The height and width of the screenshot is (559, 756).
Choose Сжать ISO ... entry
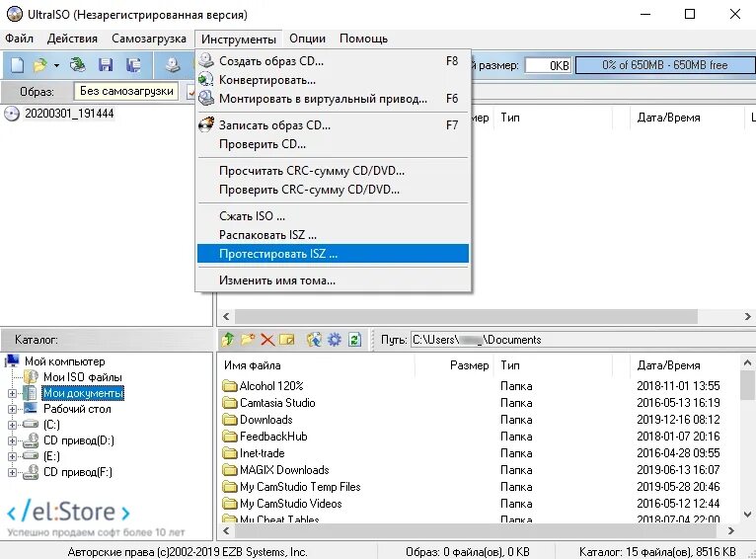[333, 216]
